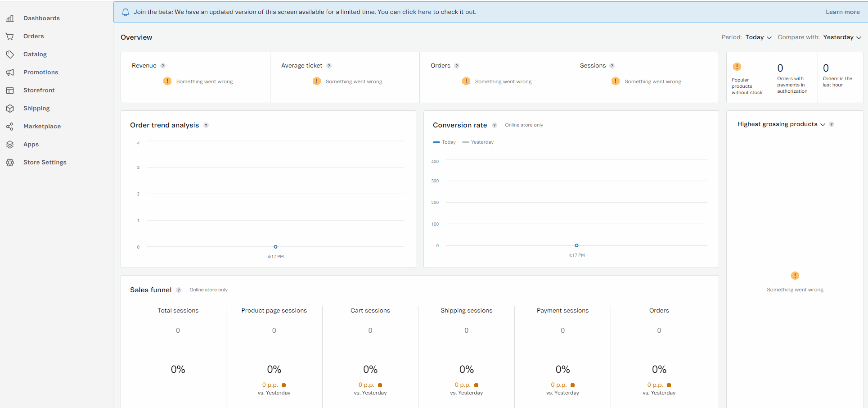868x408 pixels.
Task: Open the Period dropdown set to Today
Action: pos(758,37)
